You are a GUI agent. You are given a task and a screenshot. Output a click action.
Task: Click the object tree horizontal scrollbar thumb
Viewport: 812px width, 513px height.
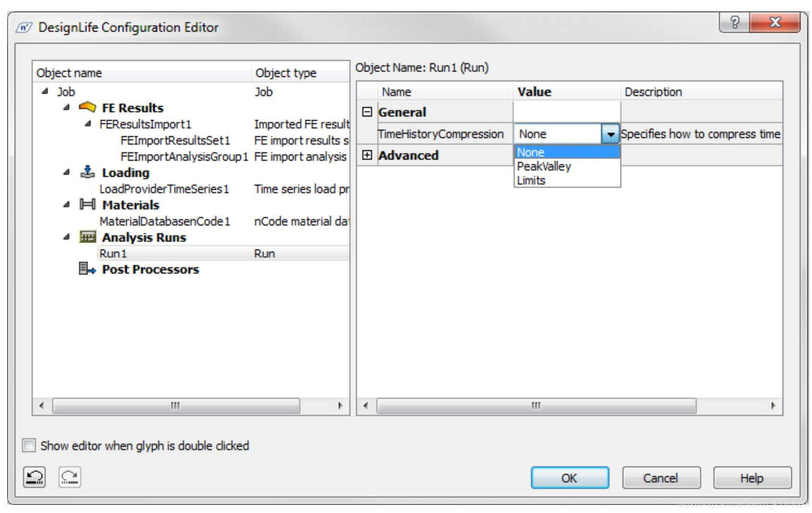[176, 406]
